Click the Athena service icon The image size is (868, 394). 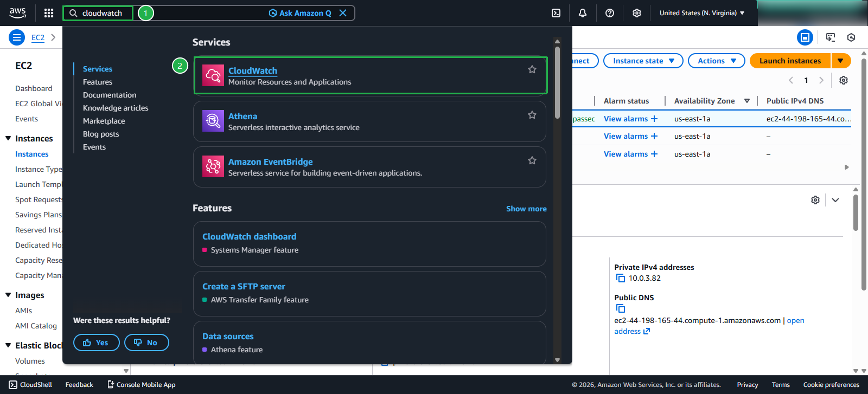tap(213, 121)
